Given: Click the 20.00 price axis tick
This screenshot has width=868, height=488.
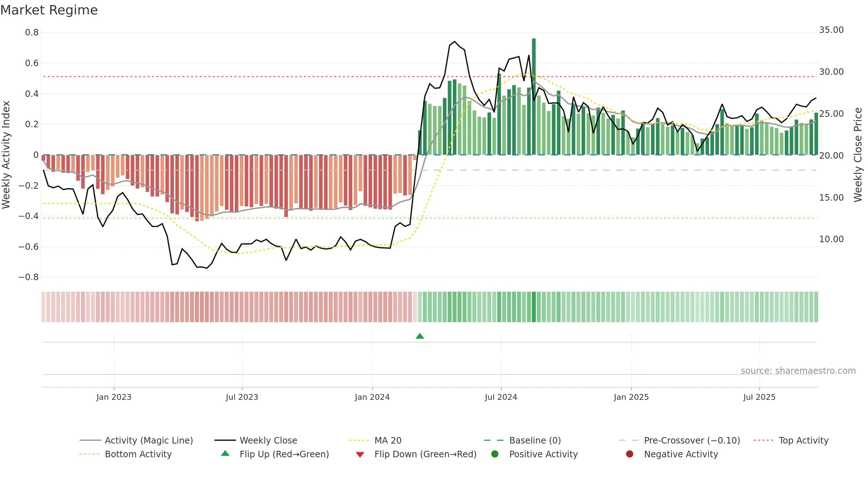Looking at the screenshot, I should [x=831, y=156].
